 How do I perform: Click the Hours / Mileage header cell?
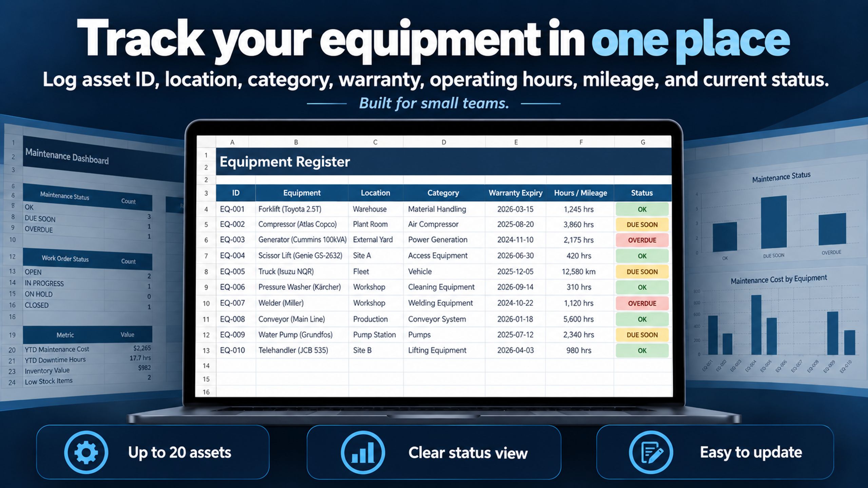click(580, 193)
